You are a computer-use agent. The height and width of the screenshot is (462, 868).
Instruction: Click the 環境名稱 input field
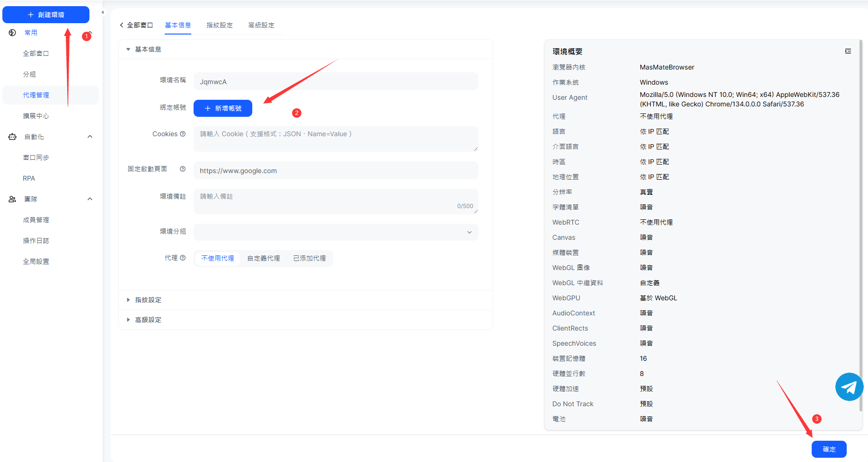[336, 81]
